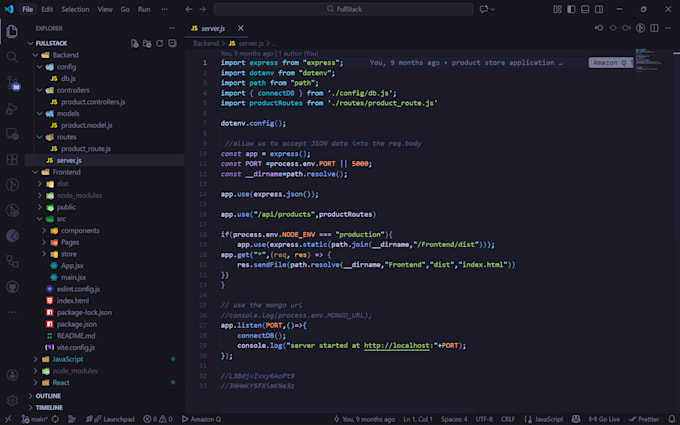The height and width of the screenshot is (425, 680).
Task: Toggle the secondary side bar visibility
Action: click(x=599, y=9)
